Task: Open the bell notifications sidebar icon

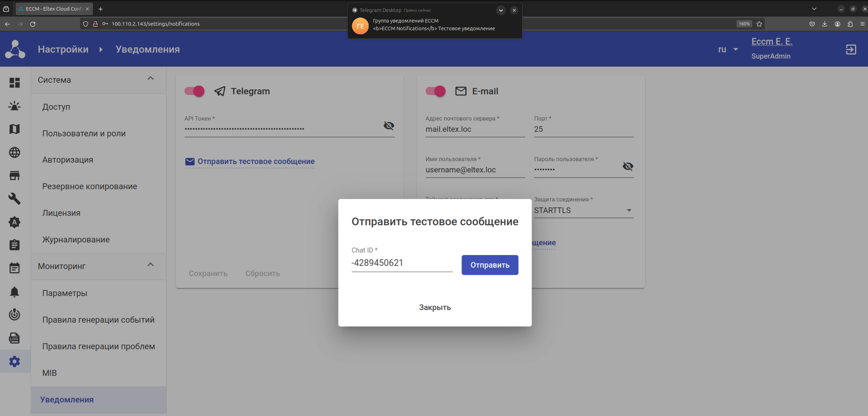Action: click(14, 292)
